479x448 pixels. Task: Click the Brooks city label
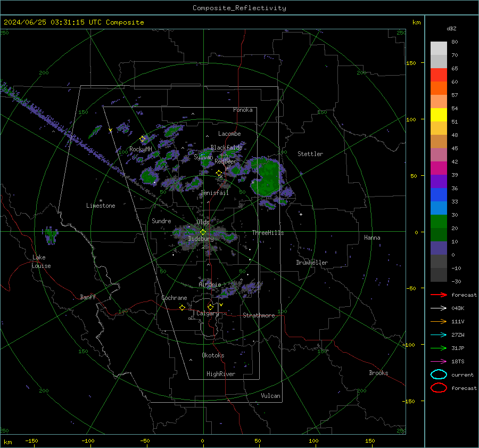(378, 373)
